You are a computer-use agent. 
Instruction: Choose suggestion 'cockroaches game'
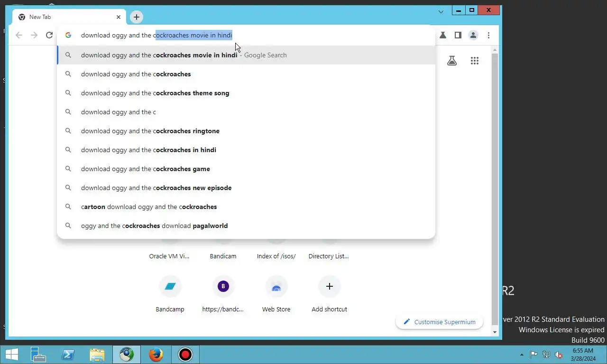(x=246, y=169)
